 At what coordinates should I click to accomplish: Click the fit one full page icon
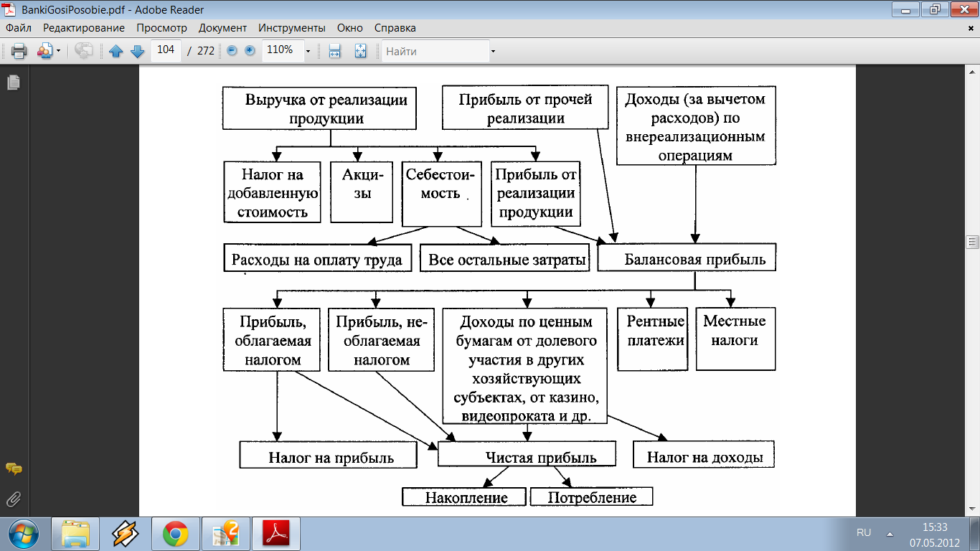point(360,51)
